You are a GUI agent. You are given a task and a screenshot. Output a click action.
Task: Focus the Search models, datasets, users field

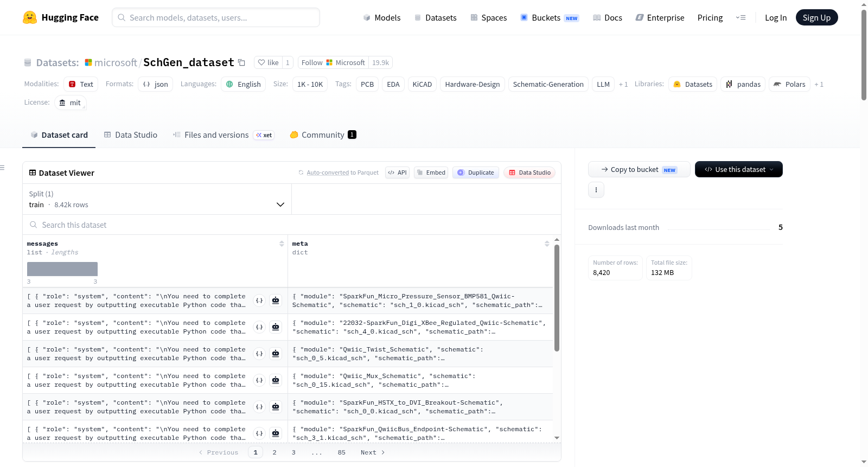coord(216,17)
